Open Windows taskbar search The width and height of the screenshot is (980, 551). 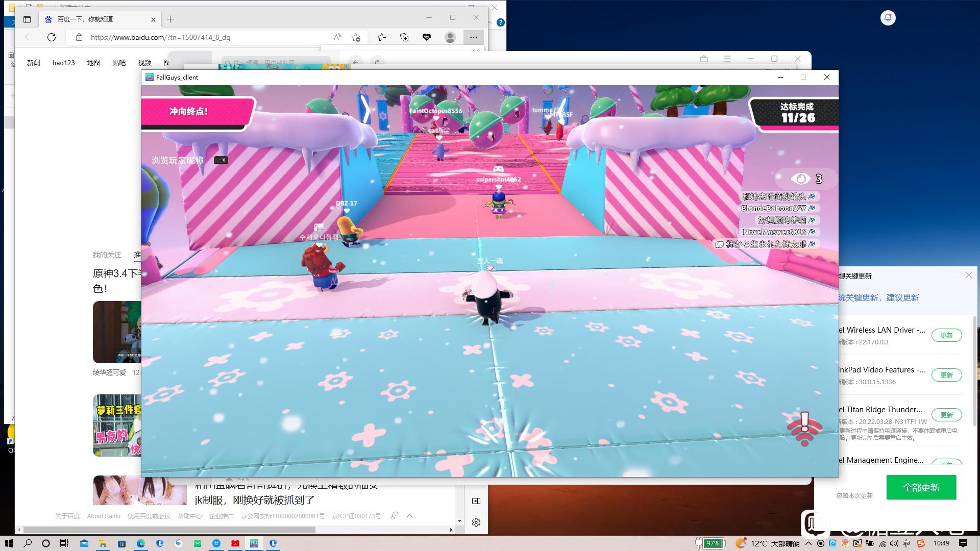tap(28, 543)
